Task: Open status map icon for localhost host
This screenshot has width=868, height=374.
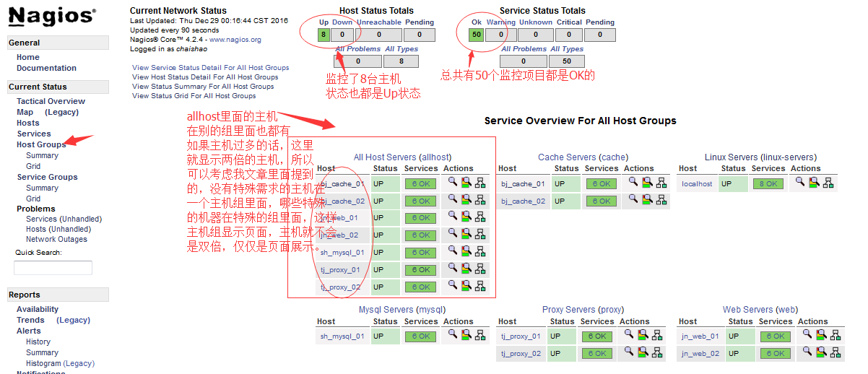Action: tap(828, 183)
